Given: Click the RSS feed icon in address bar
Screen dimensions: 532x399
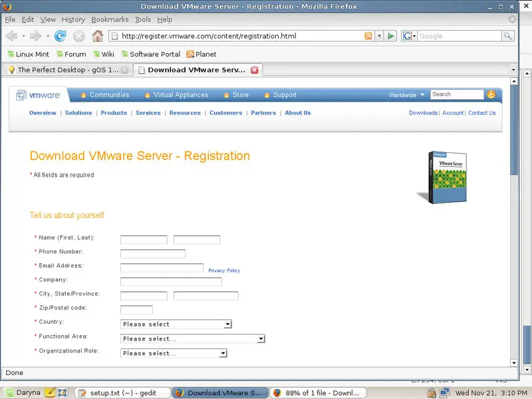Looking at the screenshot, I should [x=368, y=36].
